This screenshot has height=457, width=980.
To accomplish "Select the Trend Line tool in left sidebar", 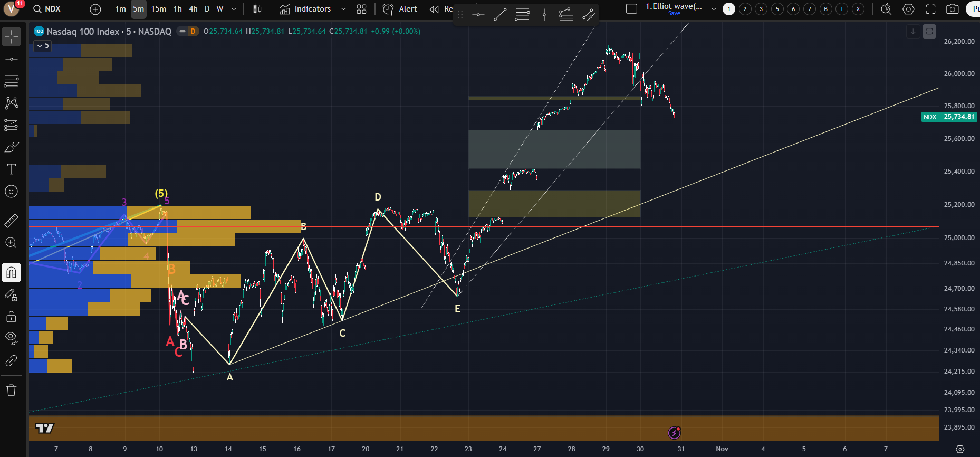I will [x=11, y=59].
